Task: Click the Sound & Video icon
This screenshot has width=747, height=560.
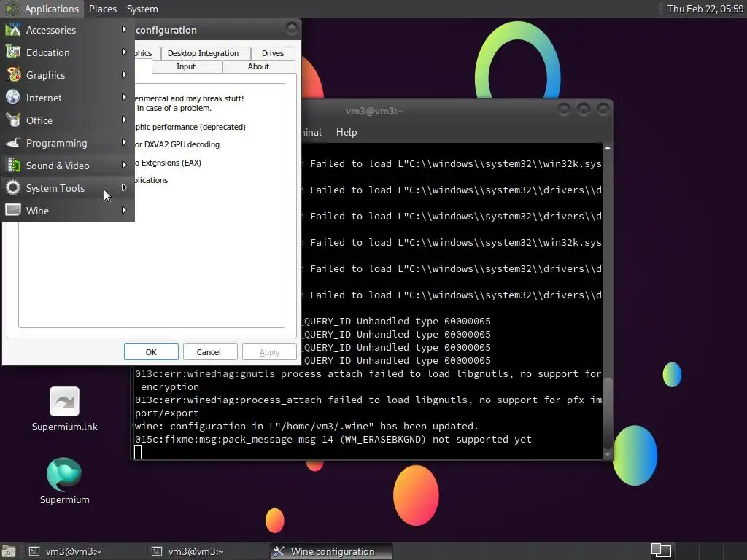Action: coord(13,166)
